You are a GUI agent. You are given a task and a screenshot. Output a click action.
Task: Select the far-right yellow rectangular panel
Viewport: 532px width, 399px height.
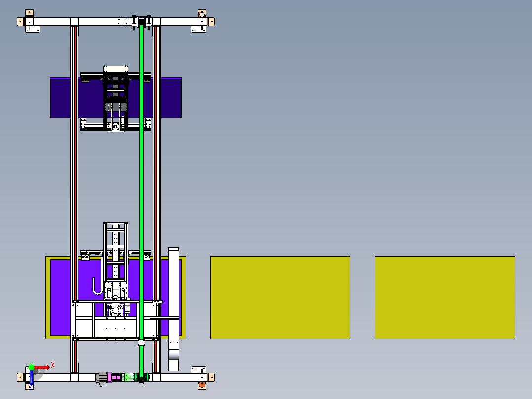tap(445, 298)
